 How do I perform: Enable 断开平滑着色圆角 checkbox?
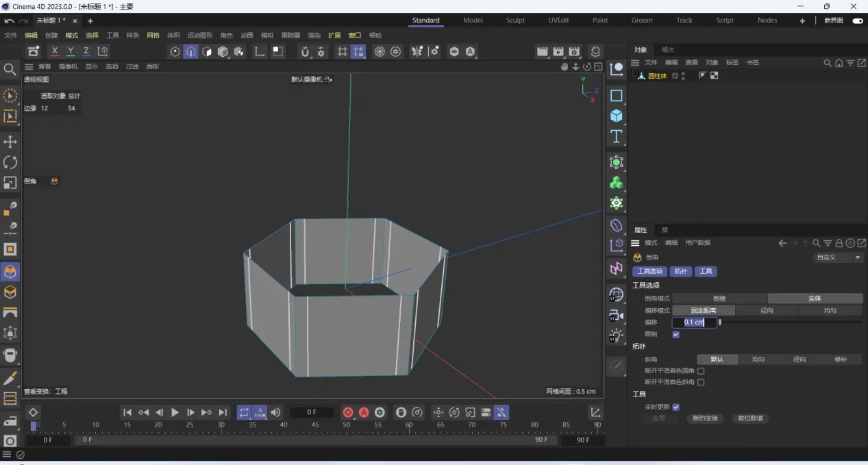(x=700, y=370)
